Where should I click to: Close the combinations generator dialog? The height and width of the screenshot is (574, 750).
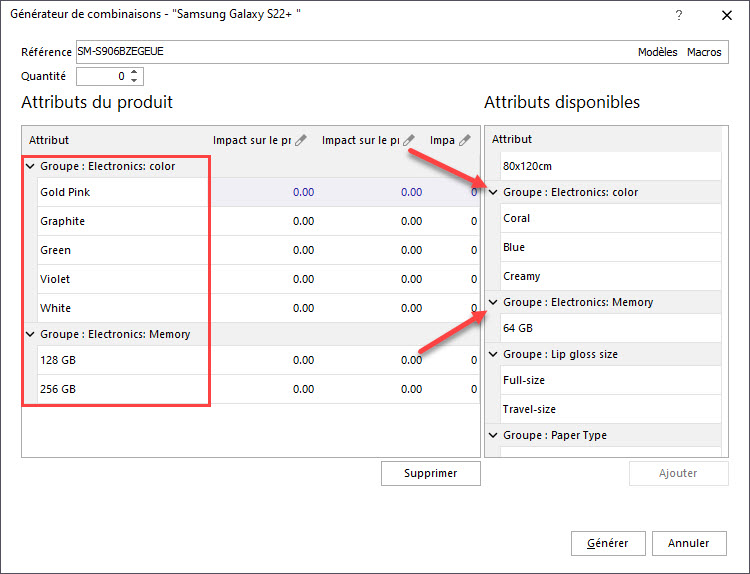[x=727, y=15]
